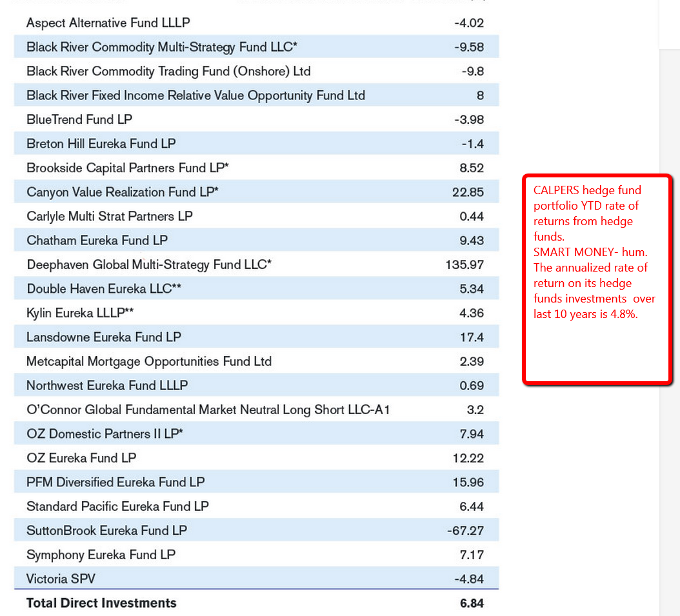The width and height of the screenshot is (680, 616).
Task: Click the 3.2 return value
Action: tap(475, 410)
